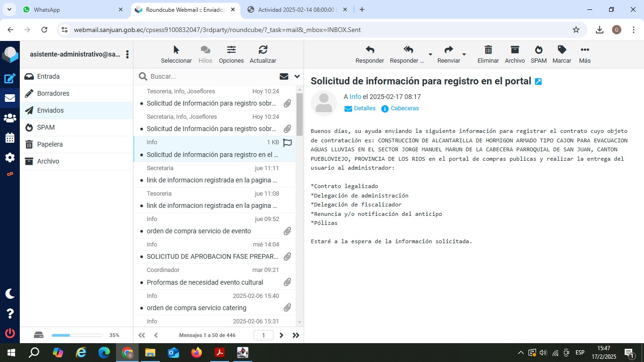The image size is (644, 362).
Task: Open the Marcar tag tool
Action: (x=561, y=50)
